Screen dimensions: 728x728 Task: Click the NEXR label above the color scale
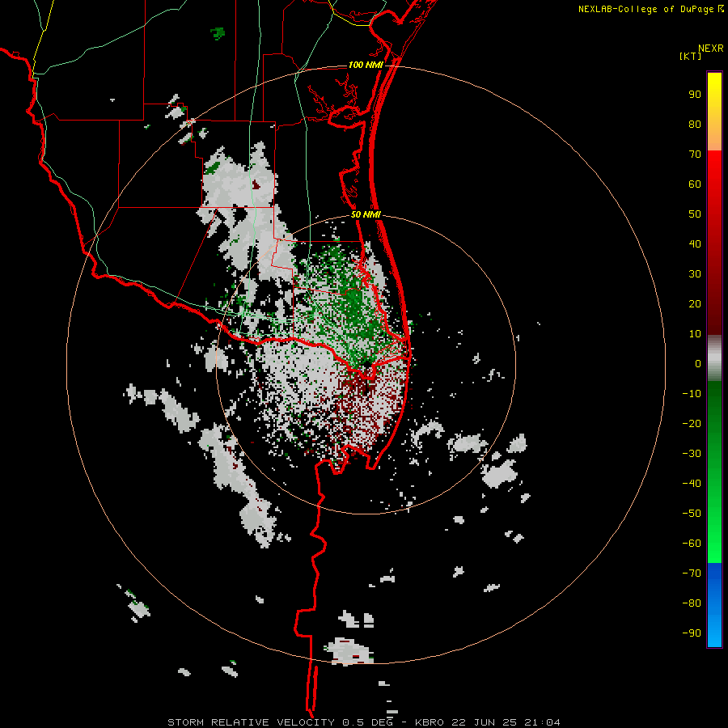coord(711,49)
